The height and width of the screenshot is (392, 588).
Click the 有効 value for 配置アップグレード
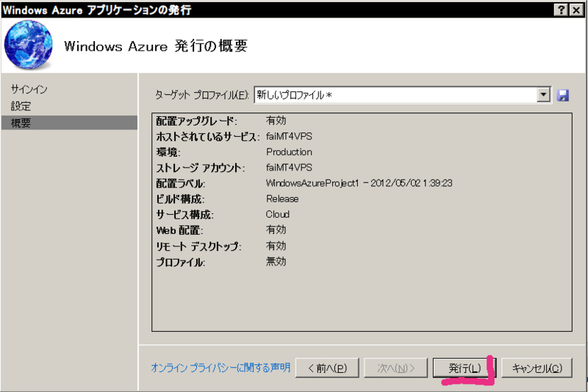(276, 121)
